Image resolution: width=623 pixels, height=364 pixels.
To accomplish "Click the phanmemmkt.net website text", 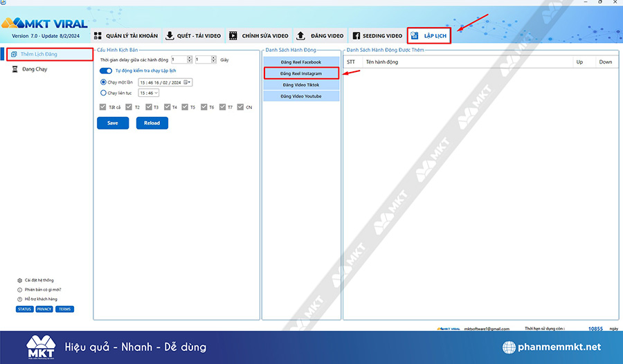I will pos(559,347).
